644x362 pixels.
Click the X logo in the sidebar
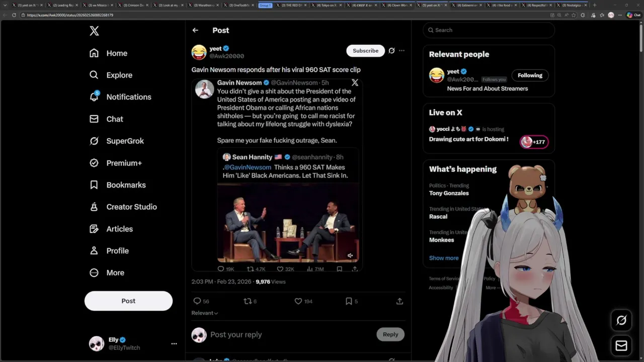(94, 31)
